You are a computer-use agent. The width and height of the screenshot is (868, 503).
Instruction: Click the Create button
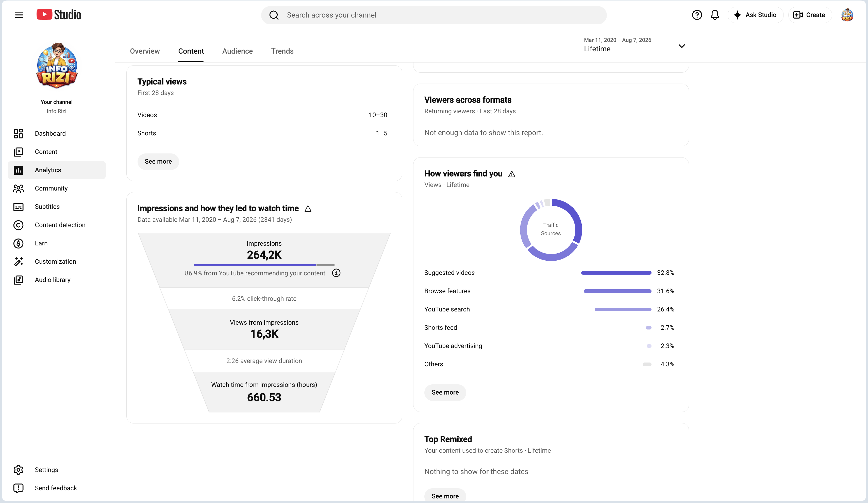(x=810, y=15)
